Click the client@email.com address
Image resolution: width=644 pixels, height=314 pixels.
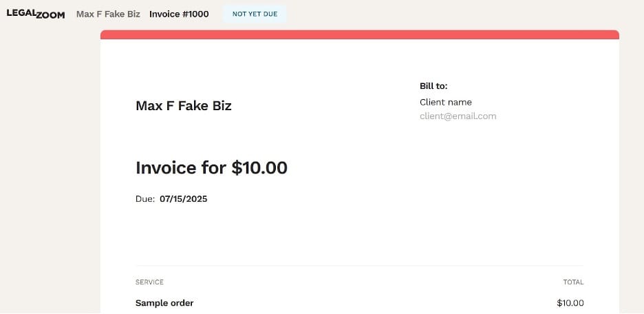coord(458,116)
